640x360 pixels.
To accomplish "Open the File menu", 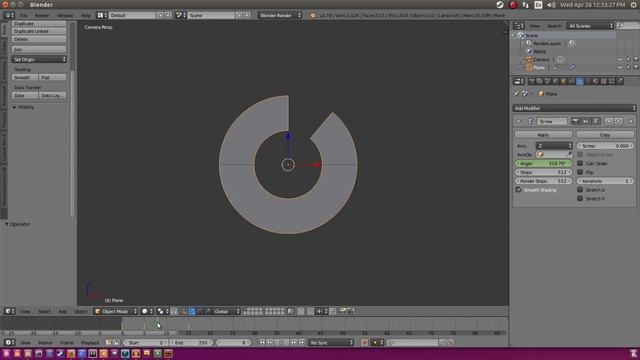I will pyautogui.click(x=24, y=15).
